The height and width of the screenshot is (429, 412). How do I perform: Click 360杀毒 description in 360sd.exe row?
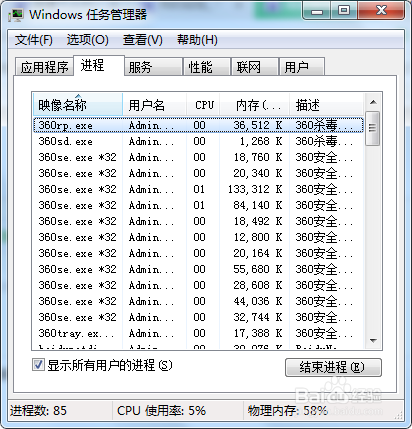pyautogui.click(x=324, y=141)
